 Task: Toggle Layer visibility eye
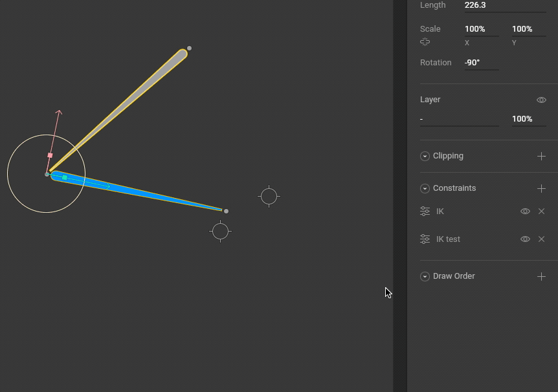[x=541, y=100]
